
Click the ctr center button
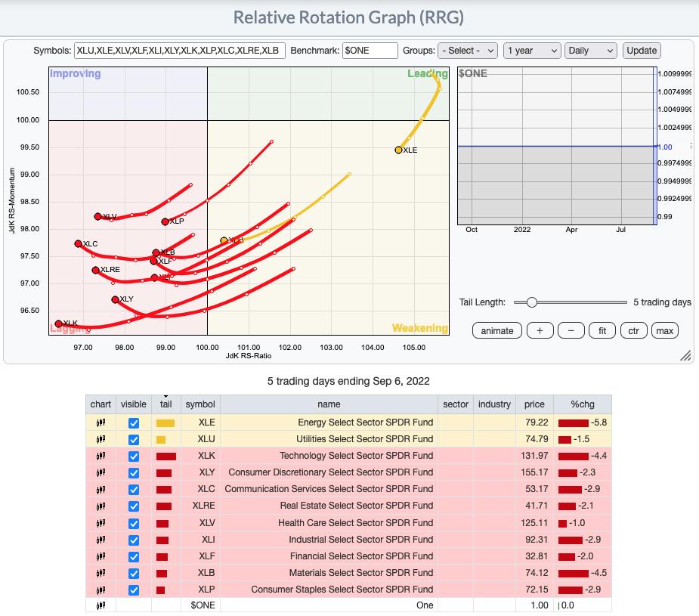[x=633, y=331]
